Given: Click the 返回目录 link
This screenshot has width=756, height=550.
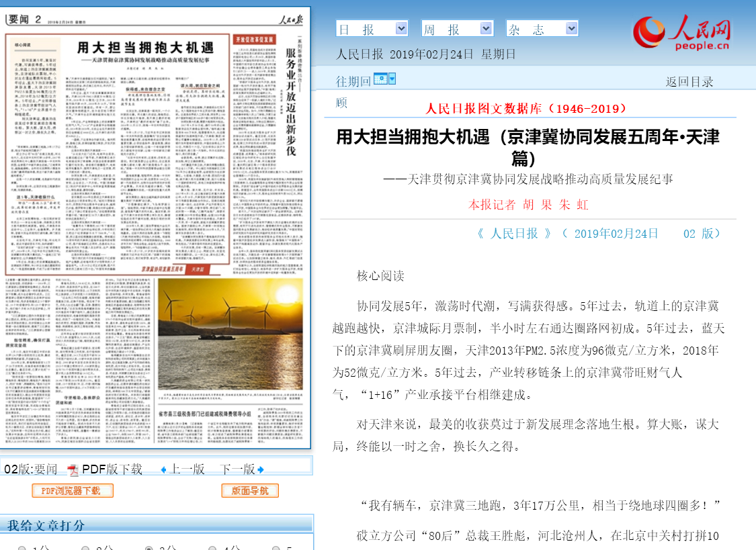Looking at the screenshot, I should [689, 82].
